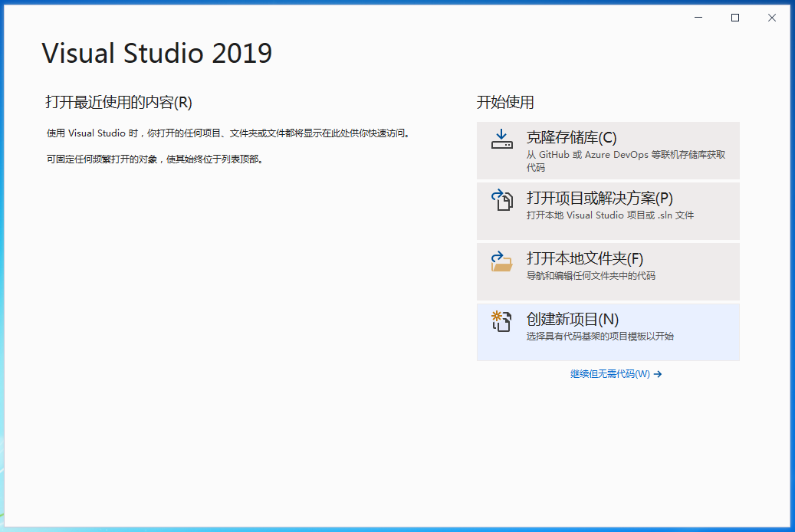
Task: Choose 打开本地文件夹(F) title
Action: [585, 258]
